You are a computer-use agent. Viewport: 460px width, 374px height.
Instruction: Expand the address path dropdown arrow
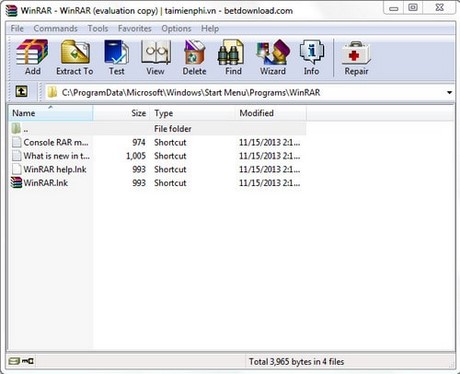pyautogui.click(x=449, y=92)
